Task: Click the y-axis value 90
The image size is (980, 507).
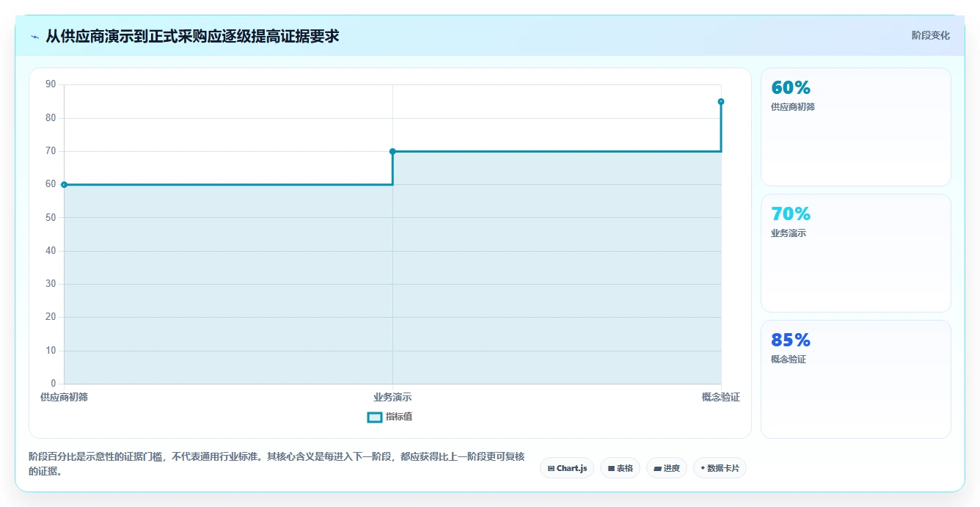Action: [x=51, y=84]
